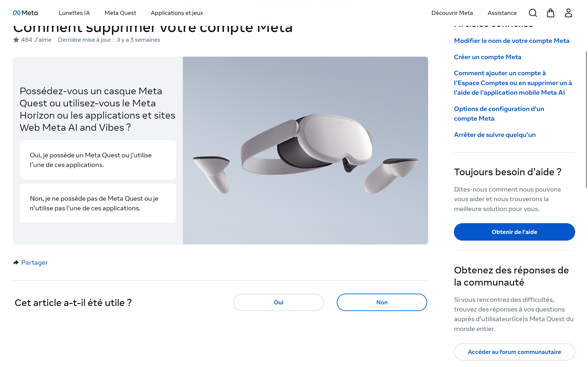588x367 pixels.
Task: Open the Découvrir Meta menu
Action: click(x=452, y=13)
